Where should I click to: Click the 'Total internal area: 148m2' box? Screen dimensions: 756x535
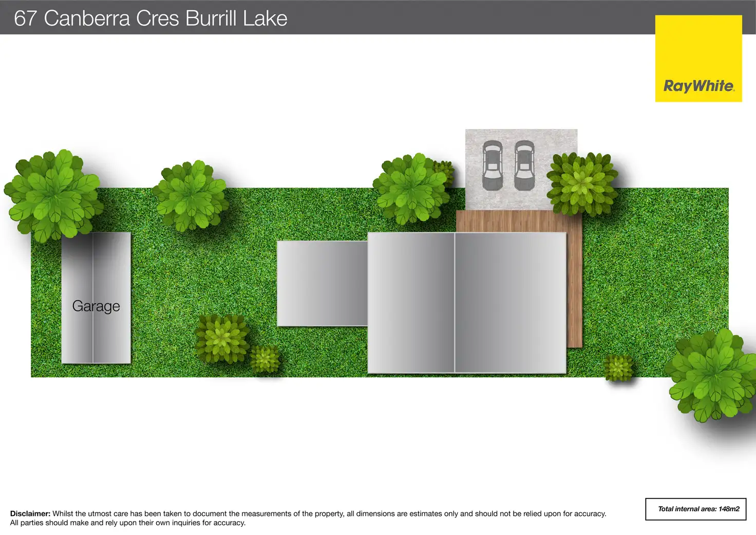coord(695,509)
